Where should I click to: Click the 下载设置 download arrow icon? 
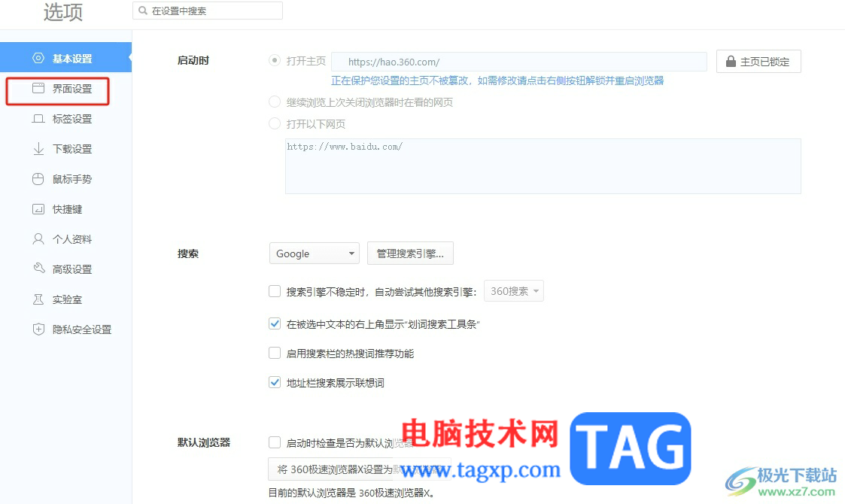pyautogui.click(x=38, y=149)
